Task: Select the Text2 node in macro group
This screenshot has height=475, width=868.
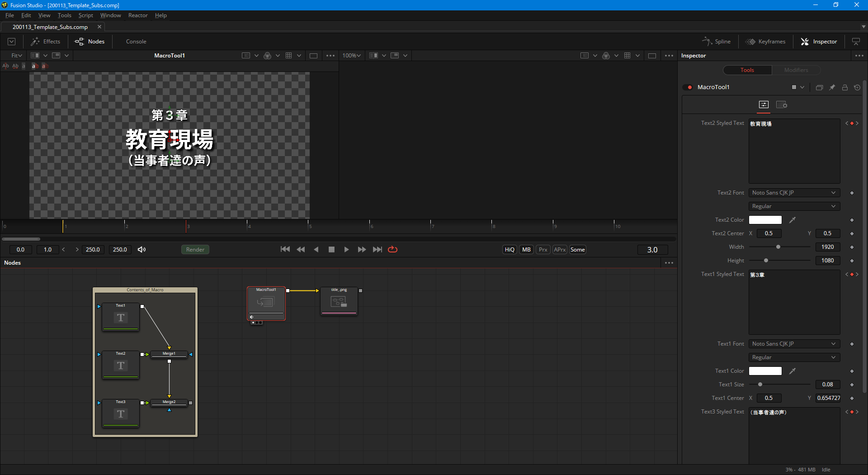Action: pos(120,365)
